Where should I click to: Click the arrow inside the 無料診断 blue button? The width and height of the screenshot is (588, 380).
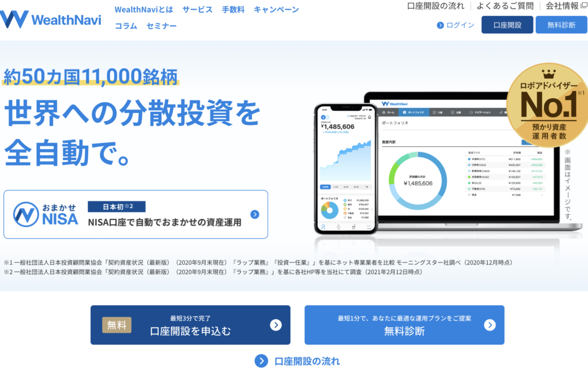click(x=489, y=324)
